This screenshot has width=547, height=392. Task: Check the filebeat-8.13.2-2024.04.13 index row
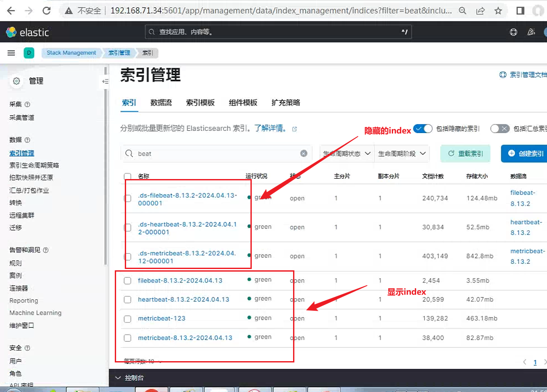(127, 281)
